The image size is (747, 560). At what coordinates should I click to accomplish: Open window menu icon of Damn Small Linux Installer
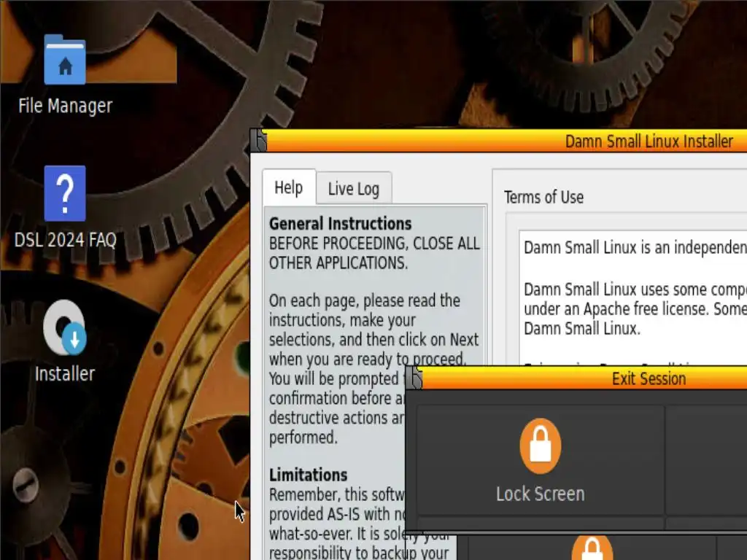click(x=259, y=141)
